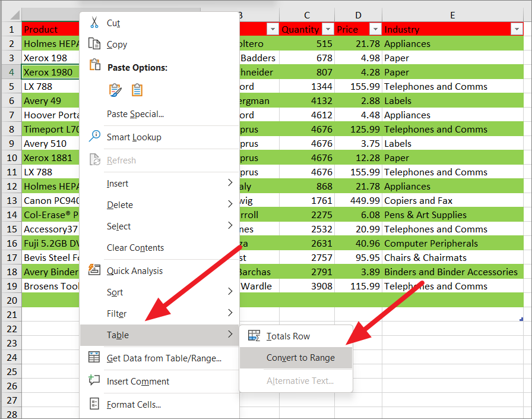Screen dimensions: 532x419
Task: Open the Quantity column filter dropdown
Action: [328, 29]
